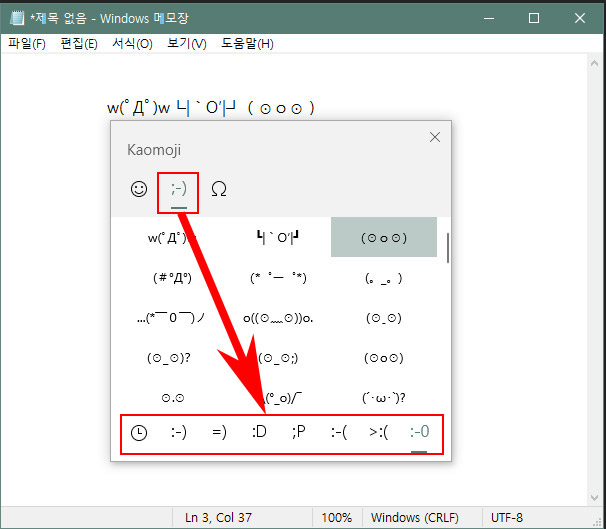Close the Notepad window

click(x=580, y=18)
